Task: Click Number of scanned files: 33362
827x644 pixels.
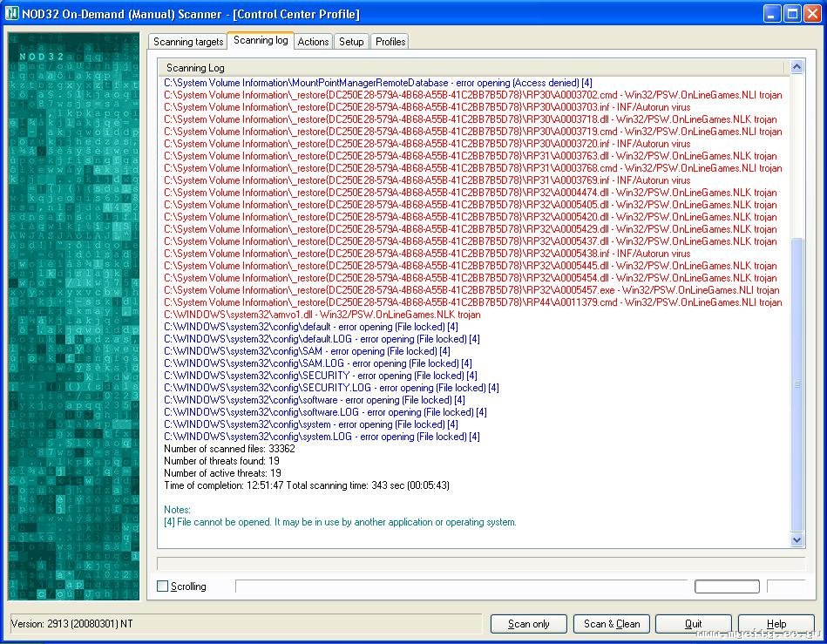Action: click(x=229, y=449)
